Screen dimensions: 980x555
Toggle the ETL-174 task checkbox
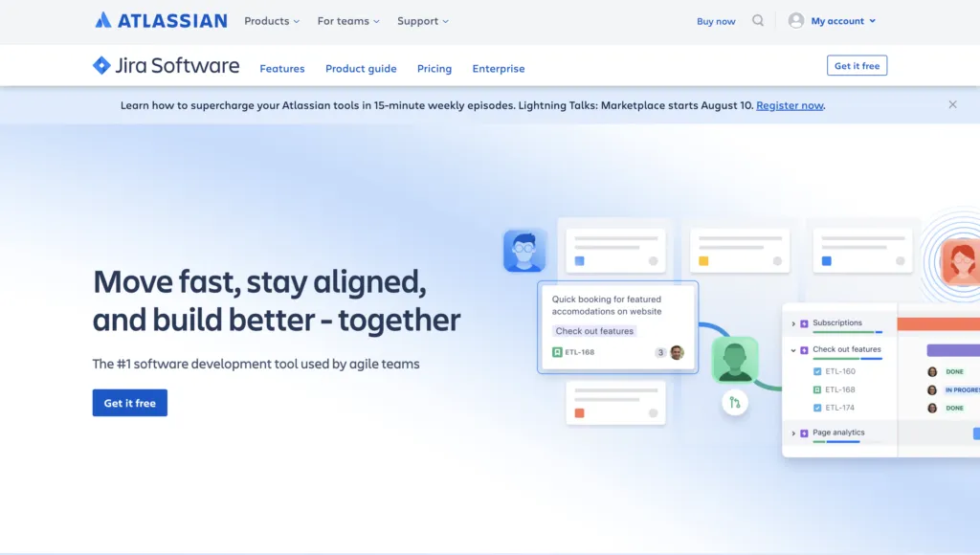coord(816,408)
